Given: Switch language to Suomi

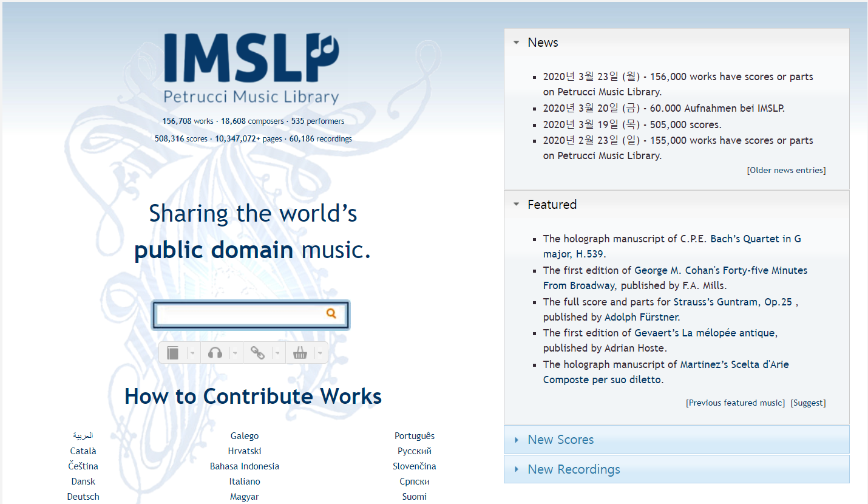Looking at the screenshot, I should tap(415, 497).
